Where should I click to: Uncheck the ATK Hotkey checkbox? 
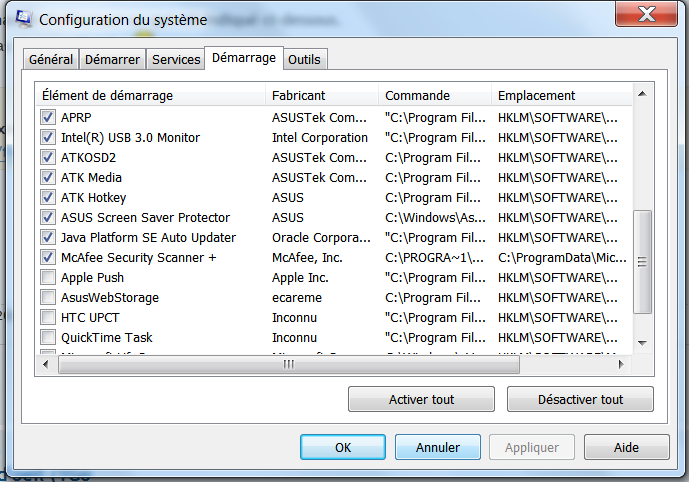coord(47,197)
